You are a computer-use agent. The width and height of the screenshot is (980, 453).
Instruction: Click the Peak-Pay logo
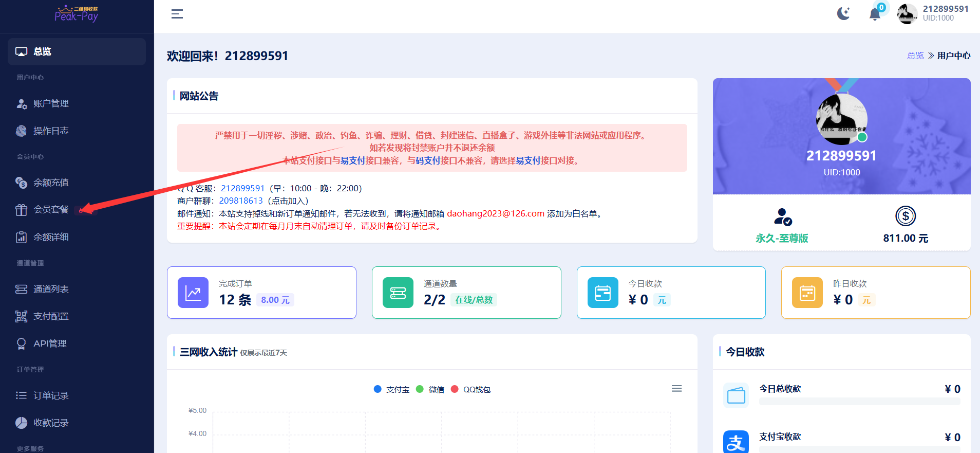pos(77,14)
